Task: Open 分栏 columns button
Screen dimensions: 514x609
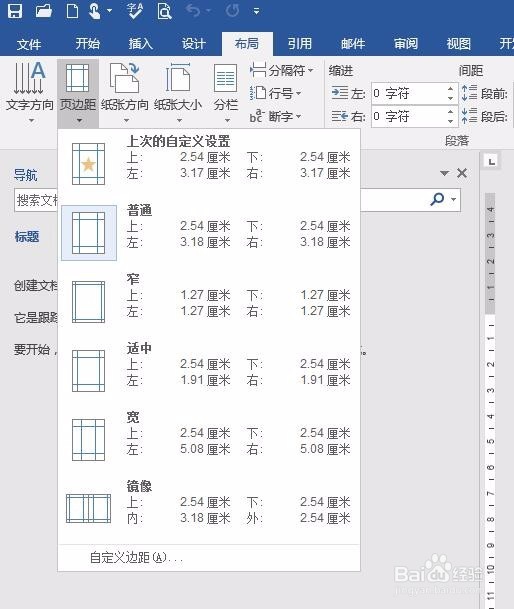Action: [226, 93]
